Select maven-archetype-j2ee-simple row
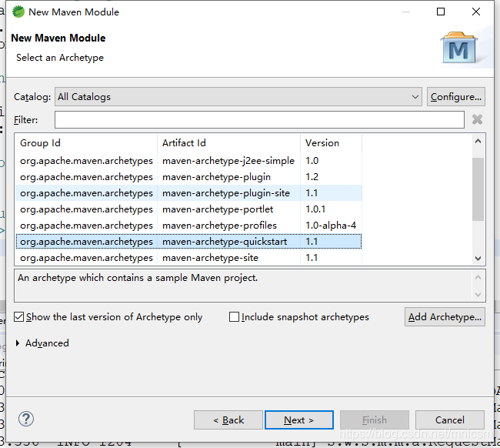This screenshot has height=448, width=500. point(188,161)
